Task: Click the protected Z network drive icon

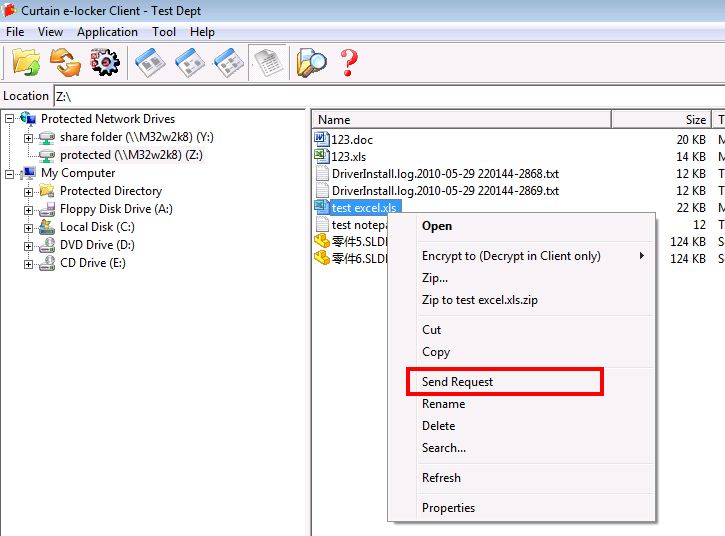Action: click(x=47, y=155)
